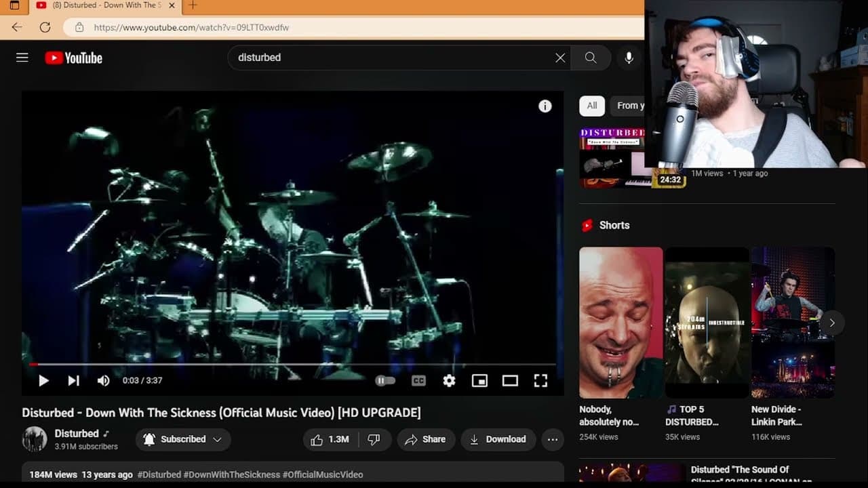Click the #OfficialMusicVideo hashtag
The width and height of the screenshot is (868, 488).
click(x=323, y=475)
